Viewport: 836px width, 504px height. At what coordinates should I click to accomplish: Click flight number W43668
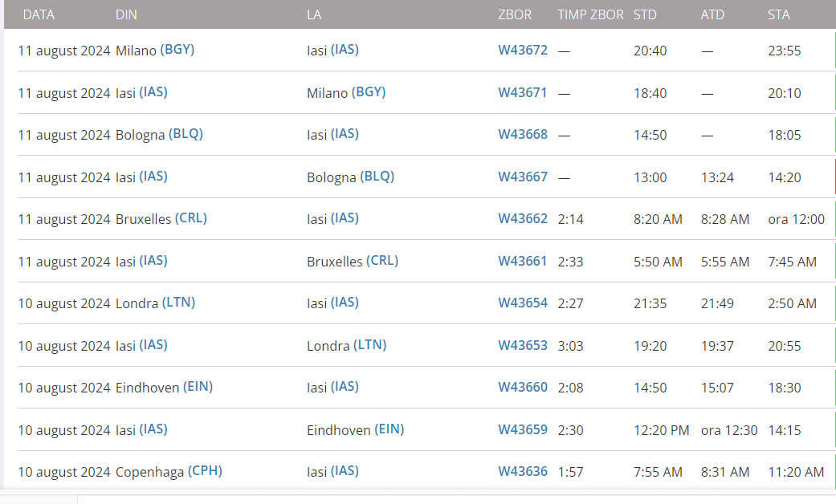click(522, 134)
